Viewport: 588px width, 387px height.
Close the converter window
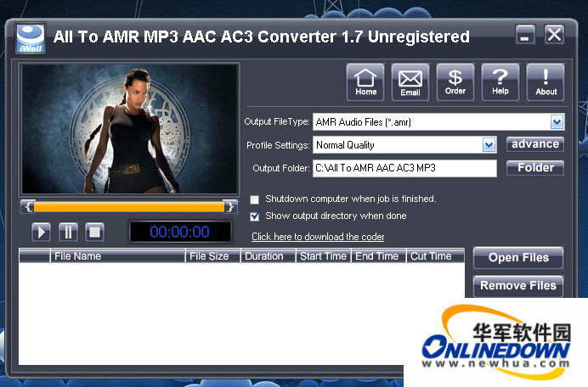point(554,35)
